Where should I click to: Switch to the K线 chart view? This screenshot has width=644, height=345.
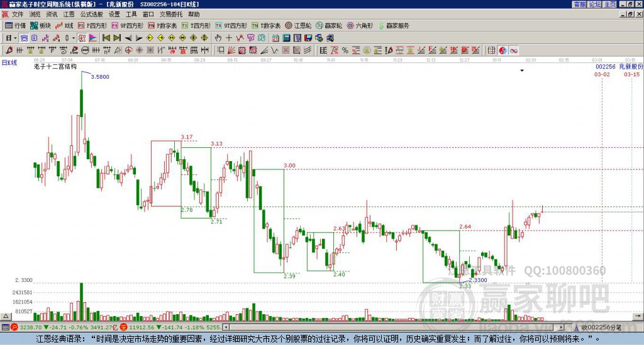[x=64, y=25]
